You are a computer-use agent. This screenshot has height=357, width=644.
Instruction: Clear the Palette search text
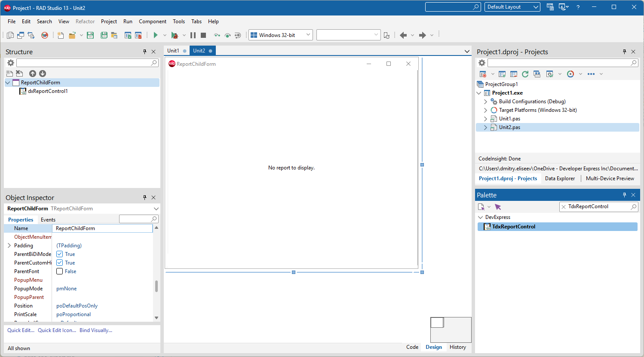pyautogui.click(x=564, y=207)
